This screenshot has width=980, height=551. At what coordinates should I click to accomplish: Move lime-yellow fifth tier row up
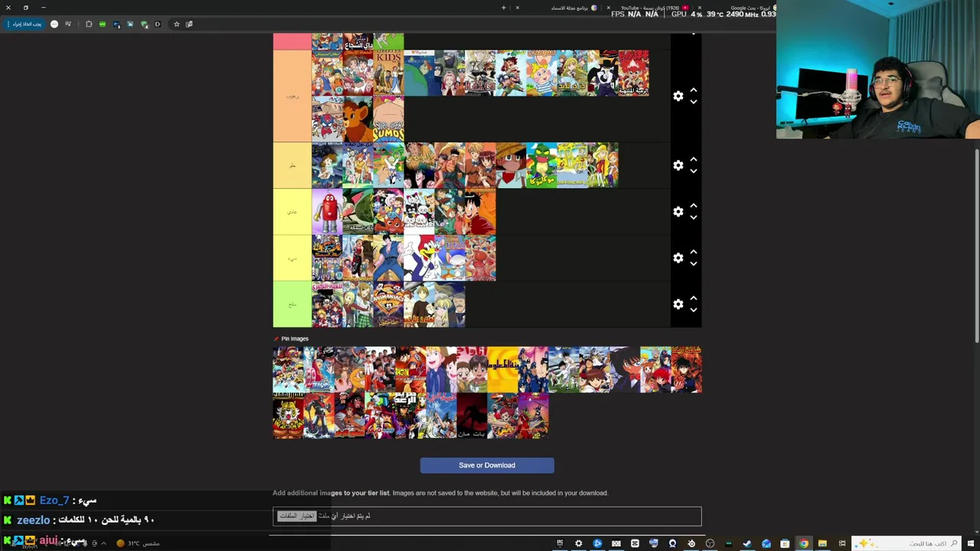(694, 252)
